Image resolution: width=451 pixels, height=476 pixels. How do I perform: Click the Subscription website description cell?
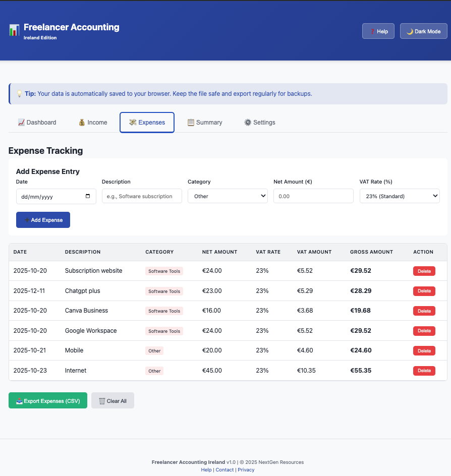coord(93,270)
